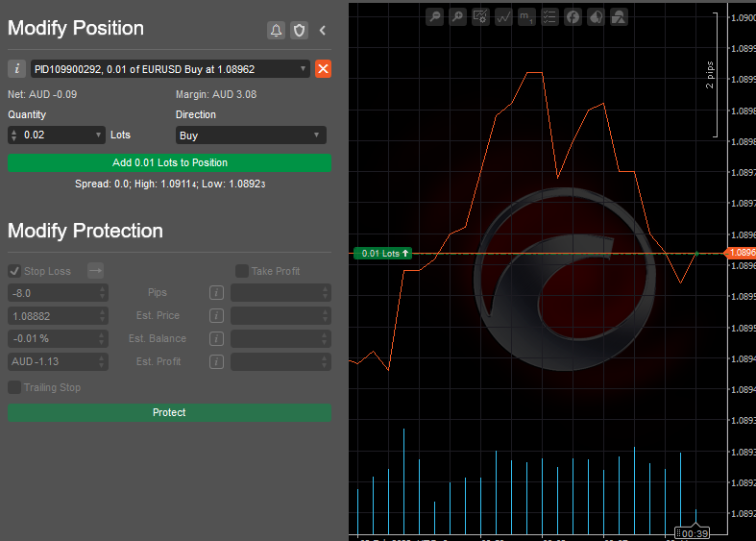This screenshot has width=756, height=541.
Task: Click the orange current price label on axis
Action: [x=742, y=253]
